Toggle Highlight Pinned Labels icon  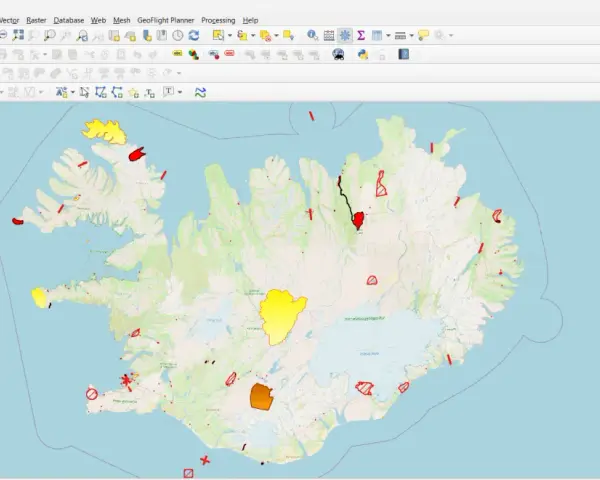coord(214,54)
